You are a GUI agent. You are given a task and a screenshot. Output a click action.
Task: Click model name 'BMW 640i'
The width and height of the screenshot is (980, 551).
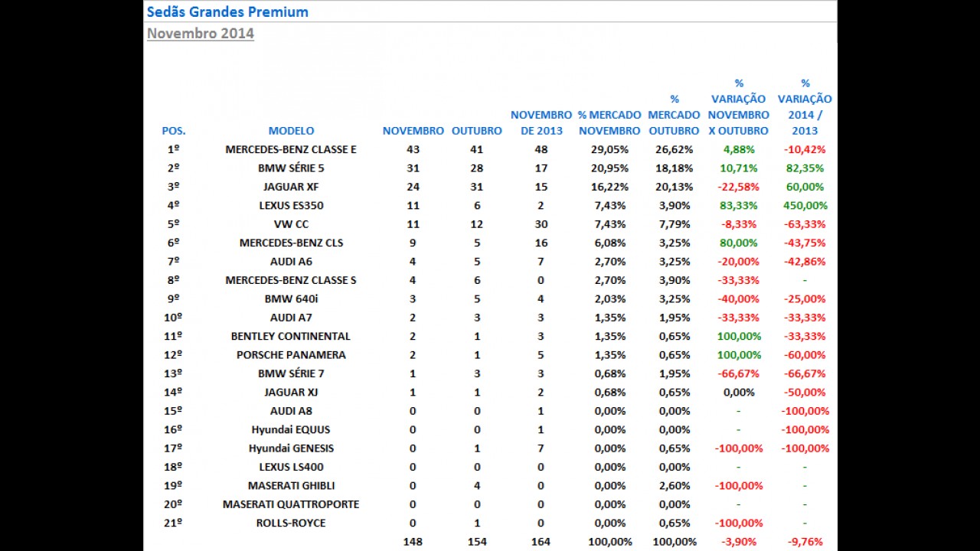[x=291, y=298]
